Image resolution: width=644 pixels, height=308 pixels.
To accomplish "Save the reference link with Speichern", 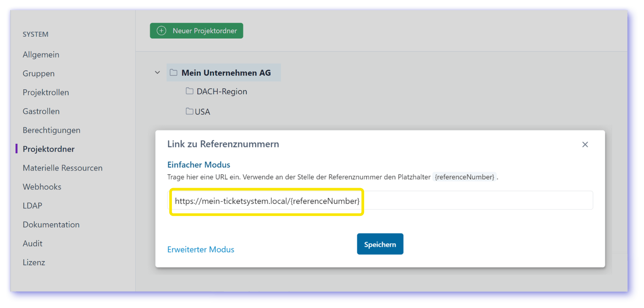I will (380, 244).
